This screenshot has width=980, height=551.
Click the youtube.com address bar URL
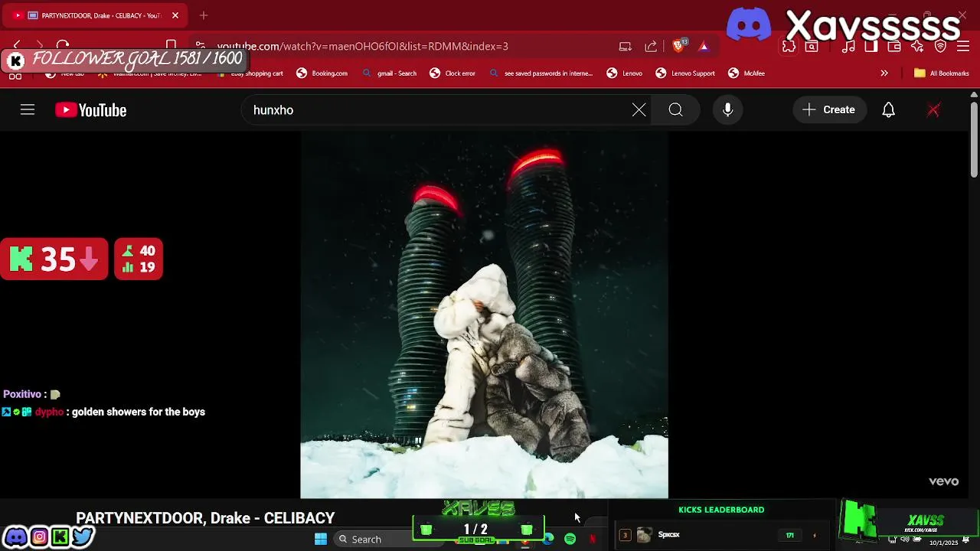coord(362,47)
